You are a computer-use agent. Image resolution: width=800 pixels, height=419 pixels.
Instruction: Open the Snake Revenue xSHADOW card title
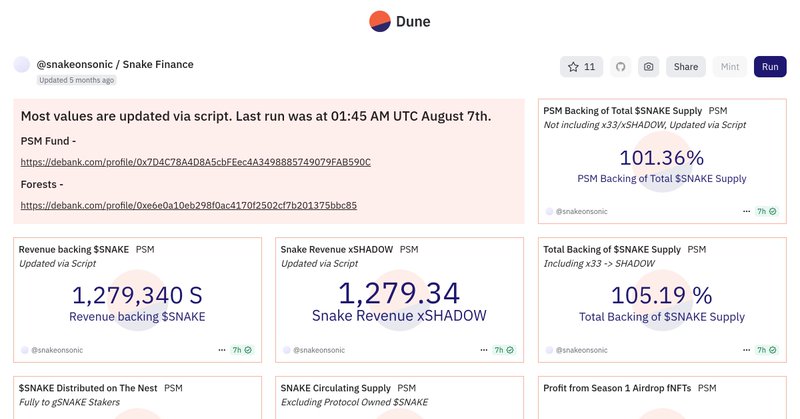coord(337,250)
